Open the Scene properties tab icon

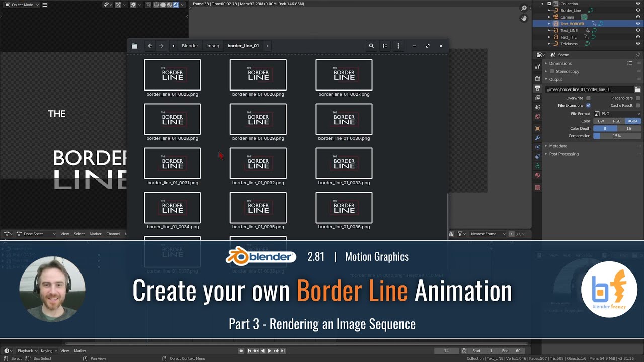[x=538, y=108]
